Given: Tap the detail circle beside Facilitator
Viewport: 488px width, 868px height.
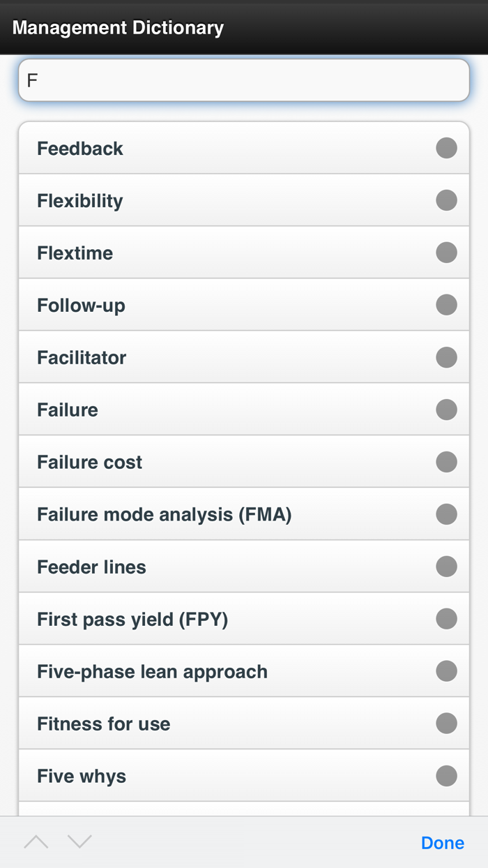Looking at the screenshot, I should tap(446, 357).
